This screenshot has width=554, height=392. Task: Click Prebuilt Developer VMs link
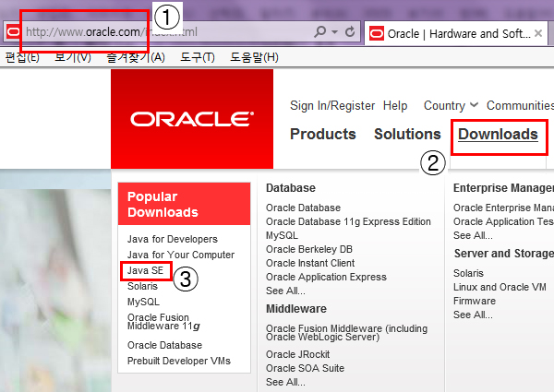[179, 361]
